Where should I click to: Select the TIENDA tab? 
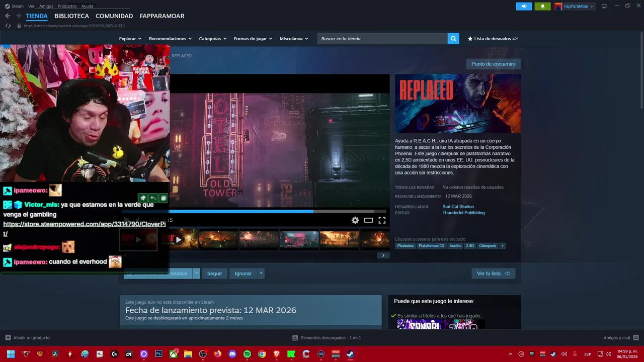[x=37, y=16]
